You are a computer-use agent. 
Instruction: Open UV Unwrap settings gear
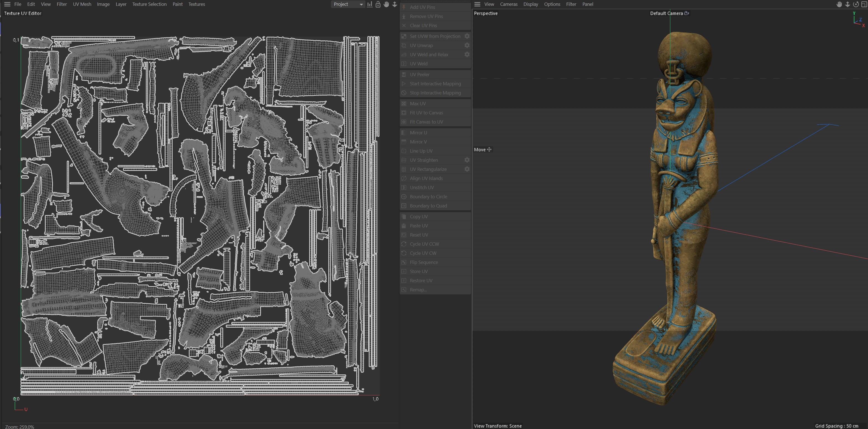[x=467, y=45]
